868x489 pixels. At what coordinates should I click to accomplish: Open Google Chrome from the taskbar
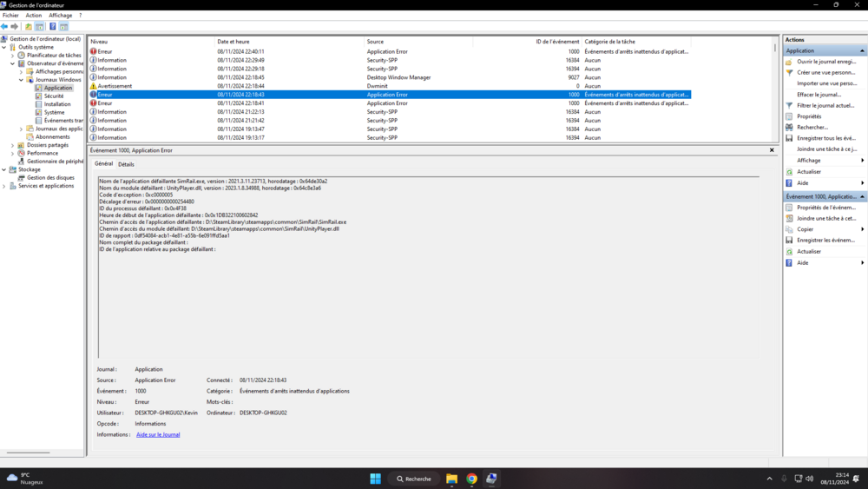[471, 479]
